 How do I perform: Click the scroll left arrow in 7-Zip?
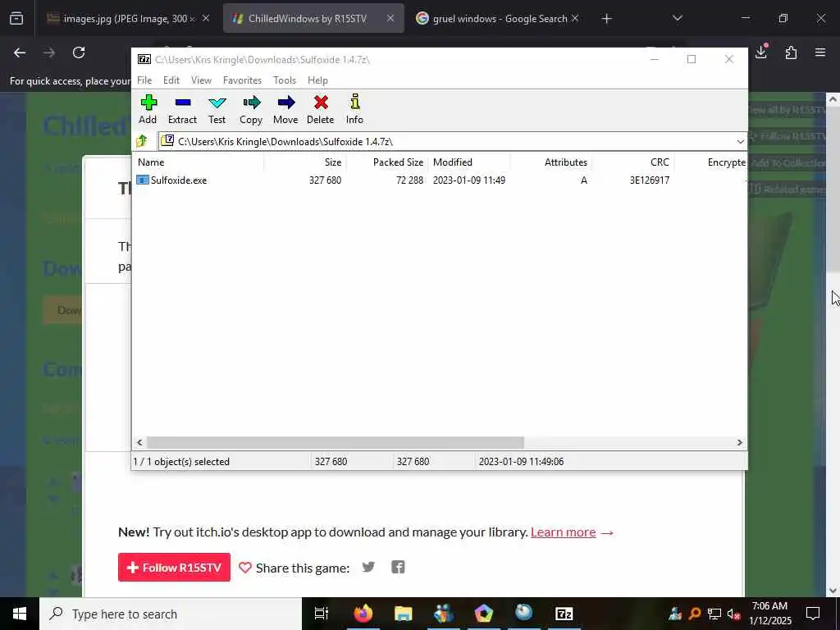click(139, 442)
